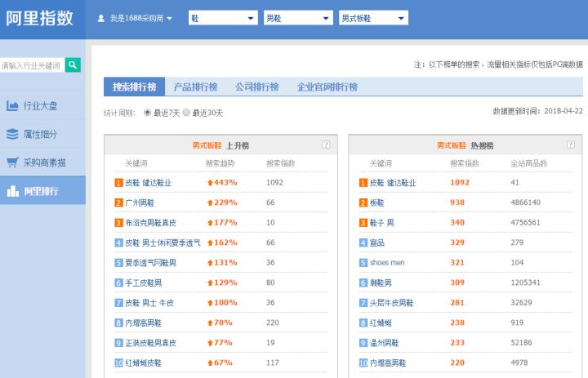Click the 潮鞋男 keyword in 热搜榜
The height and width of the screenshot is (378, 588).
tap(381, 282)
